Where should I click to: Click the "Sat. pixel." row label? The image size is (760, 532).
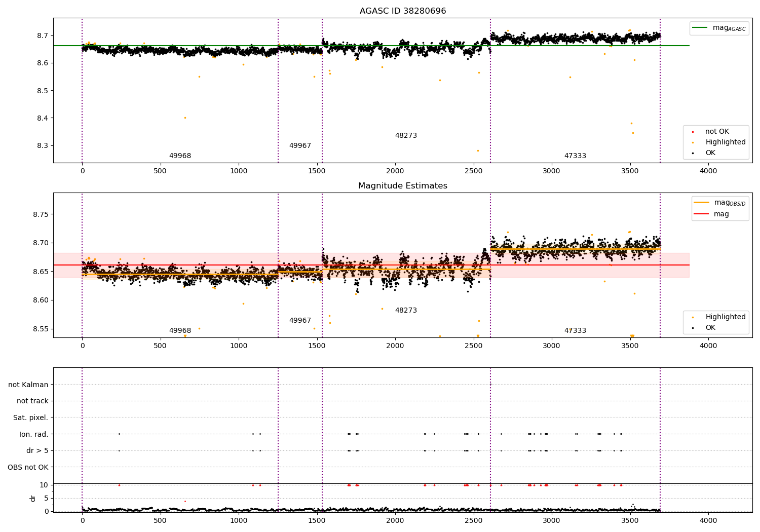pyautogui.click(x=31, y=418)
